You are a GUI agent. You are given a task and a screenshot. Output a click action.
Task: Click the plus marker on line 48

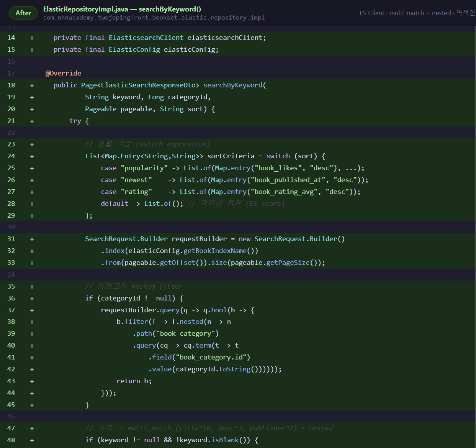[x=32, y=440]
